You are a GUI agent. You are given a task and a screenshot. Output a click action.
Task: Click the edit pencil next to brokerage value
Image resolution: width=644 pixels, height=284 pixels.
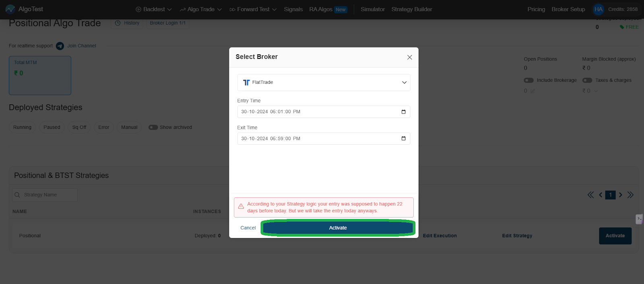533,91
